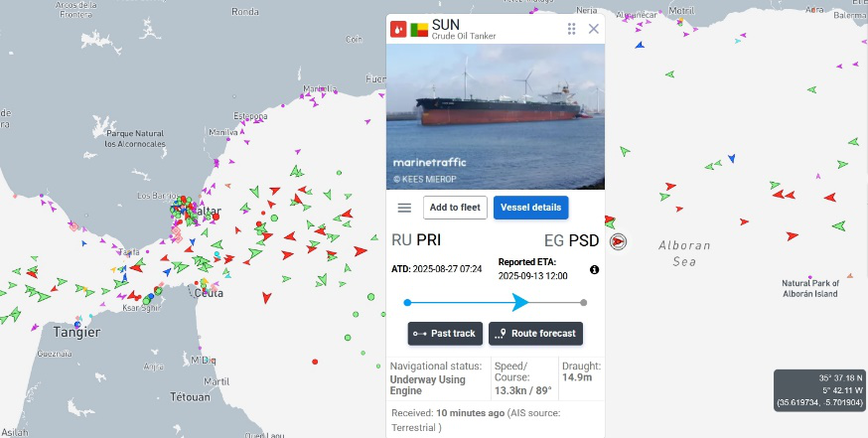868x438 pixels.
Task: Close the SUN vessel info panel
Action: point(594,29)
